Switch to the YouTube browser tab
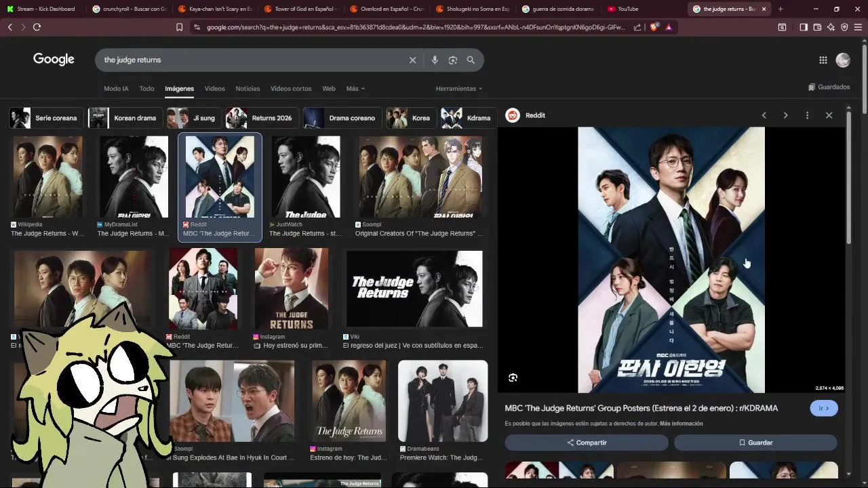The image size is (868, 488). coord(627,9)
